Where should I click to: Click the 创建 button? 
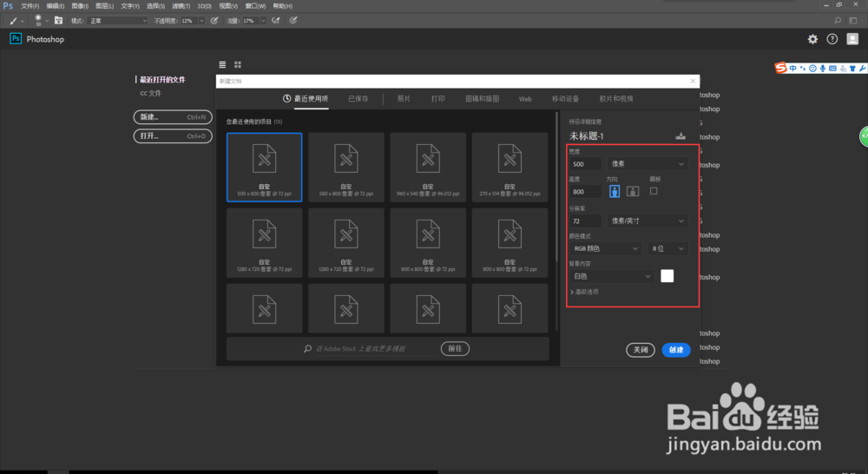click(x=676, y=350)
